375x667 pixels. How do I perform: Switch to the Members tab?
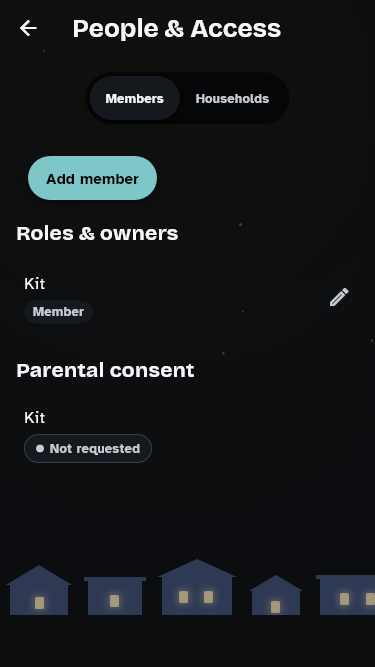click(134, 98)
